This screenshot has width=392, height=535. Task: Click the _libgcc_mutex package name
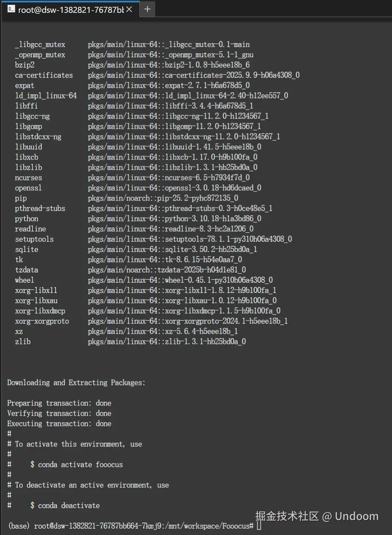[x=40, y=44]
